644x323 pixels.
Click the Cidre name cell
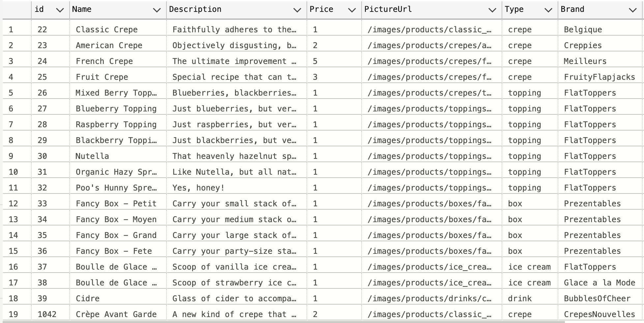[x=87, y=299]
